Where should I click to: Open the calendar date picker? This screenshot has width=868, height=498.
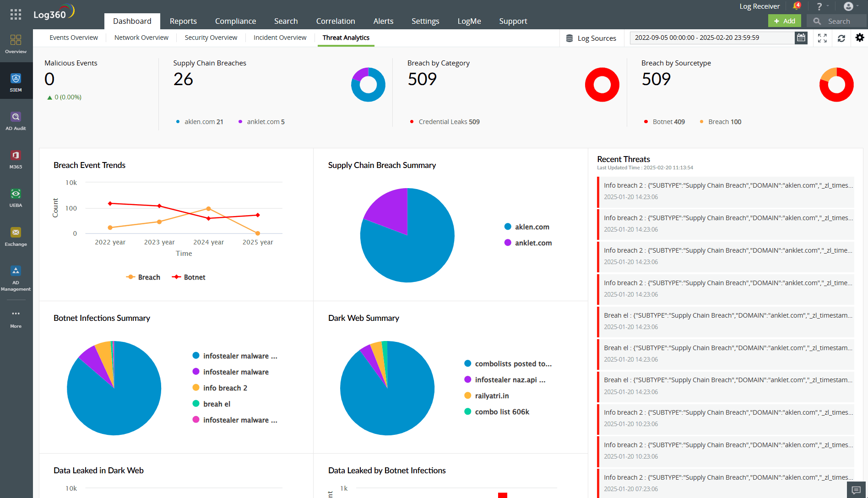801,38
